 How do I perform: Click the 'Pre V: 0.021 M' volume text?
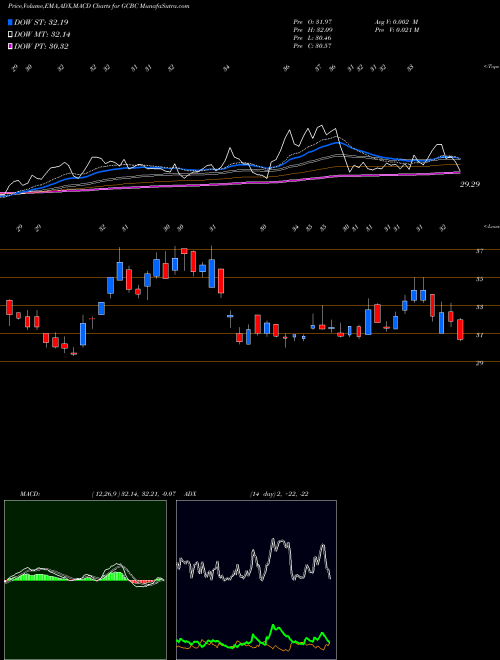(396, 30)
